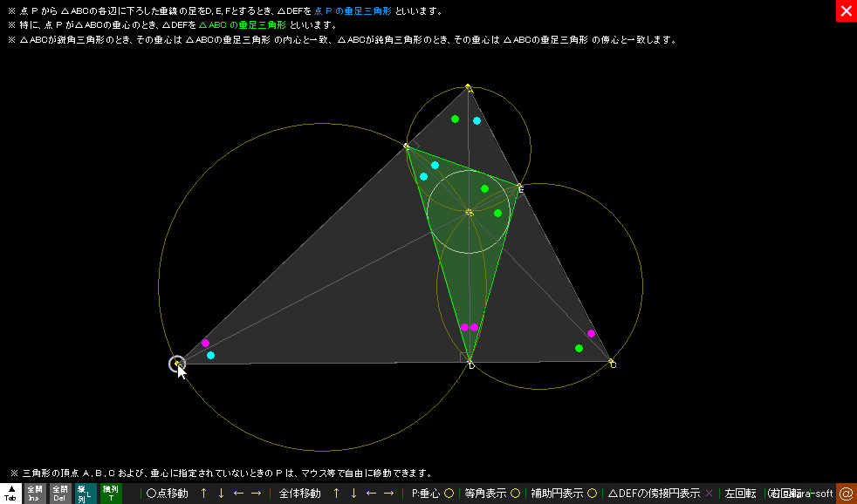The height and width of the screenshot is (504, 857).
Task: Toggle 補助円表示 auxiliary circle display
Action: click(564, 494)
